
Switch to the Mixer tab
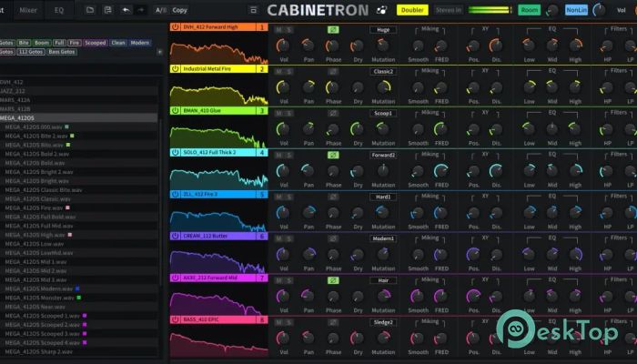click(28, 10)
